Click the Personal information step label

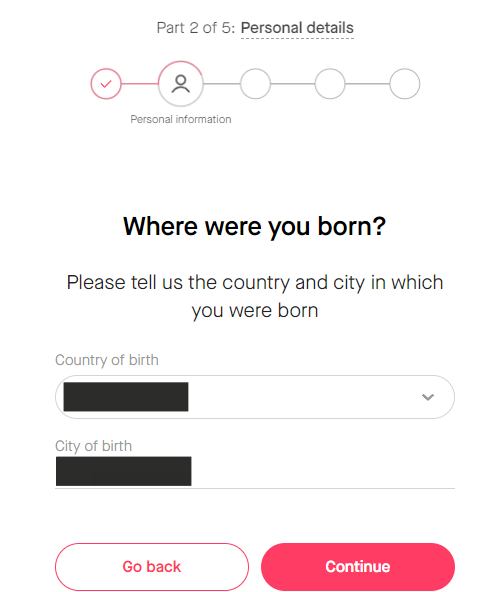click(181, 119)
